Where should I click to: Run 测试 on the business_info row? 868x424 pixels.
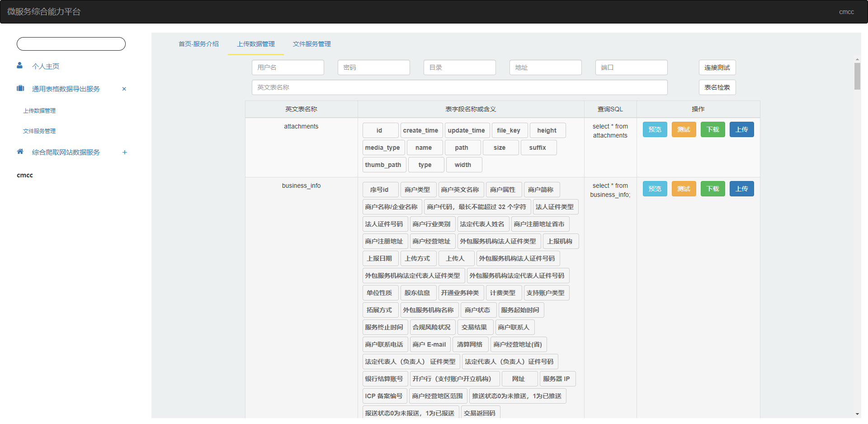tap(684, 189)
